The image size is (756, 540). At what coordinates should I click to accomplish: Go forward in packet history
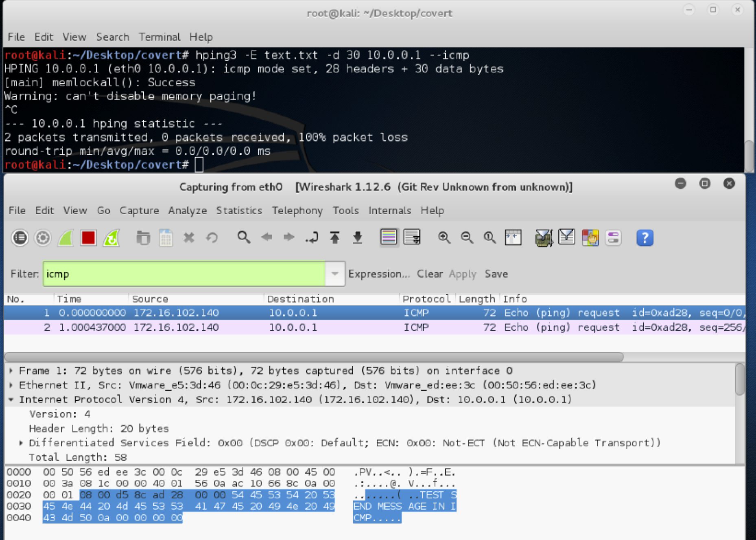click(x=289, y=237)
